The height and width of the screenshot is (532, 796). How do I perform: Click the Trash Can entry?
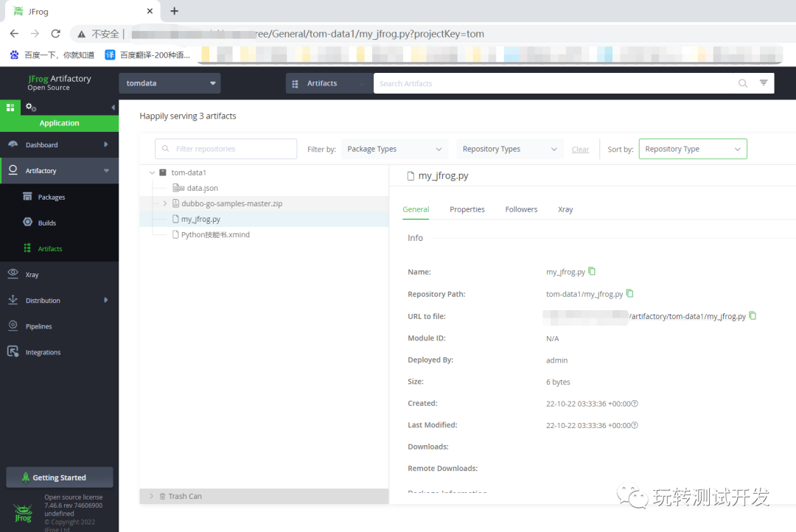(x=185, y=496)
